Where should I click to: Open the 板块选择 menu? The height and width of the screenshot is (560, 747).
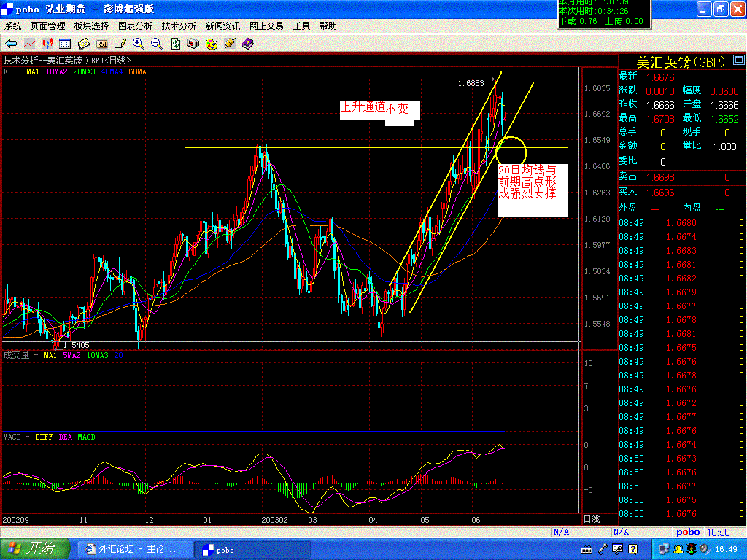coord(91,26)
